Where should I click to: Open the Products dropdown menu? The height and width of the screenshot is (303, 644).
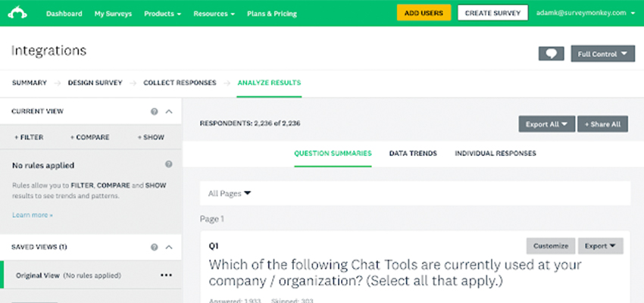163,14
